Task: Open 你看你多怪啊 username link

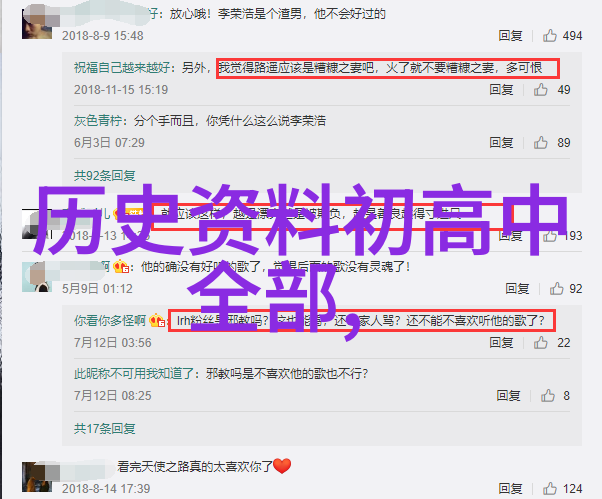Action: tap(110, 320)
